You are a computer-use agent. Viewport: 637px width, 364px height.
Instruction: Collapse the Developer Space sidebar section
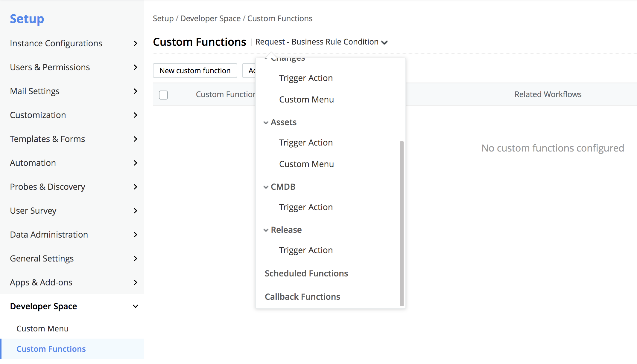[136, 306]
